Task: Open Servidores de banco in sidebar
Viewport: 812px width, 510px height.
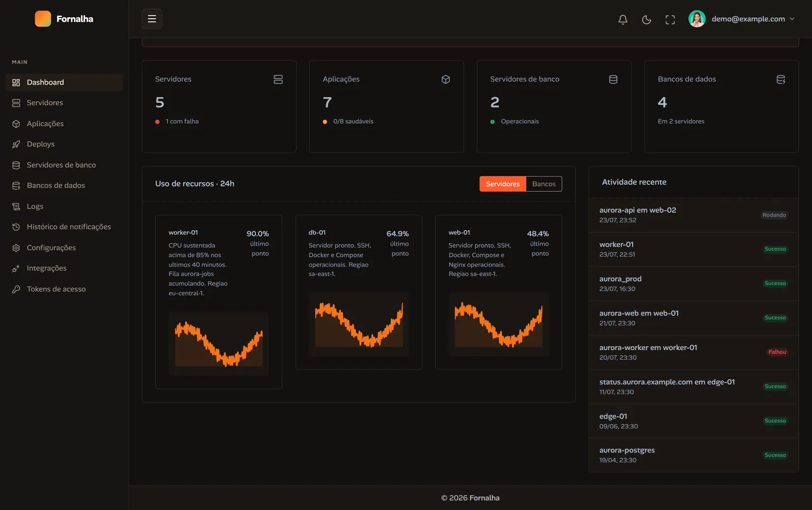Action: click(x=64, y=165)
